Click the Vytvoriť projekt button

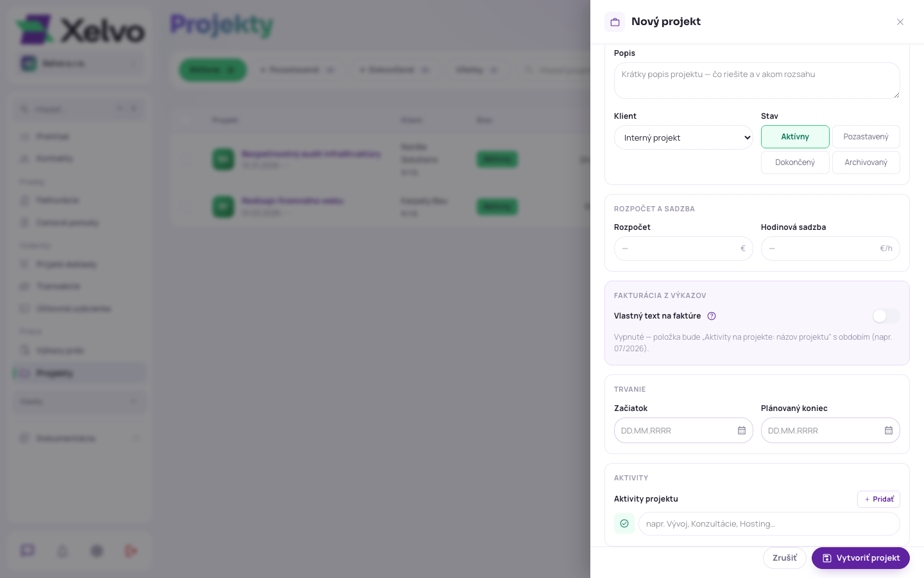(860, 558)
